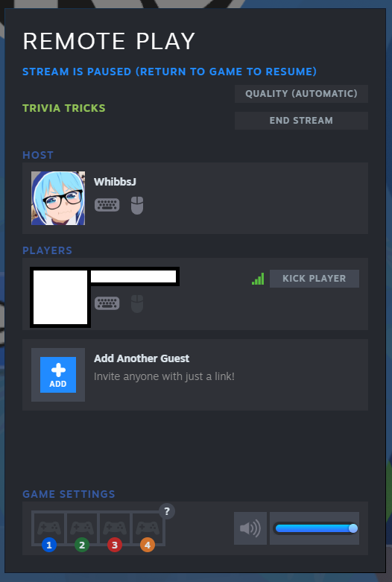Viewport: 392px width, 582px height.
Task: Toggle host WhibbsJ mouse input icon
Action: coord(137,205)
